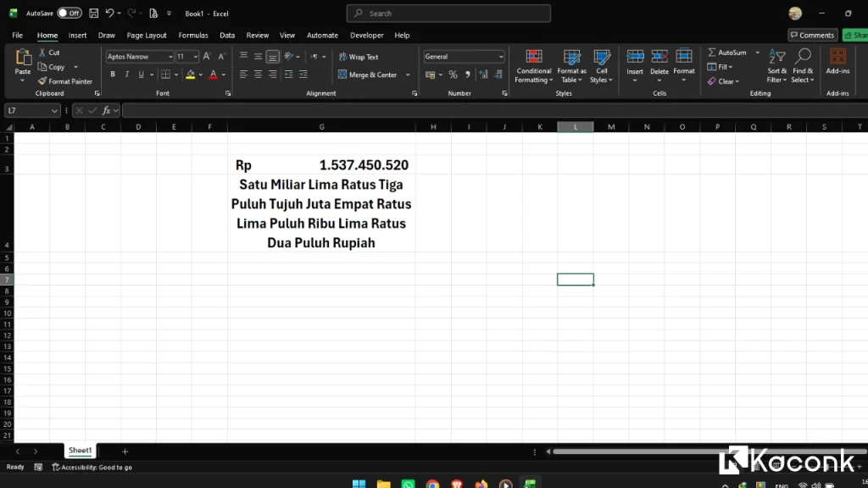The width and height of the screenshot is (868, 488).
Task: Apply red Font Color
Action: pos(213,75)
